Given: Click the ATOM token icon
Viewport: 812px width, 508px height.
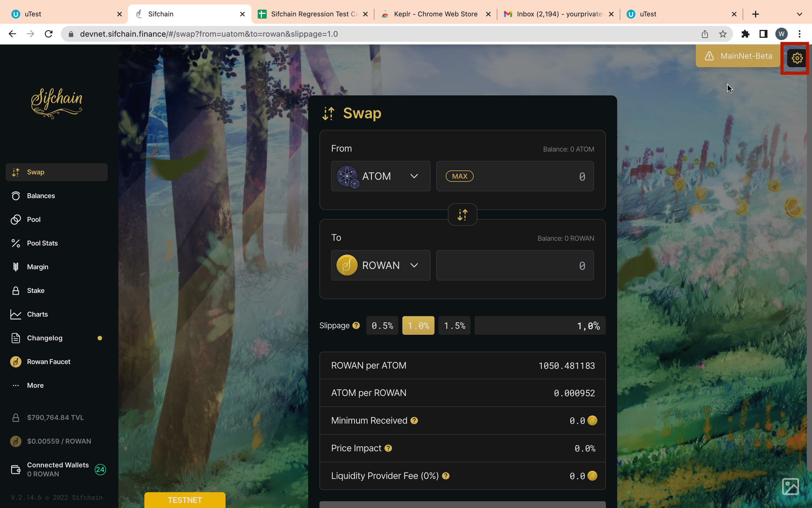Looking at the screenshot, I should pos(348,176).
